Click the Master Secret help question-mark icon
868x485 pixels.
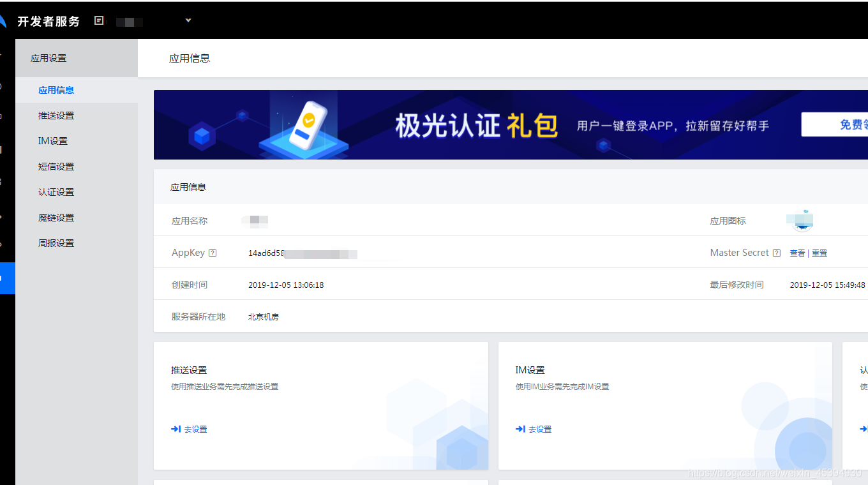(x=776, y=253)
